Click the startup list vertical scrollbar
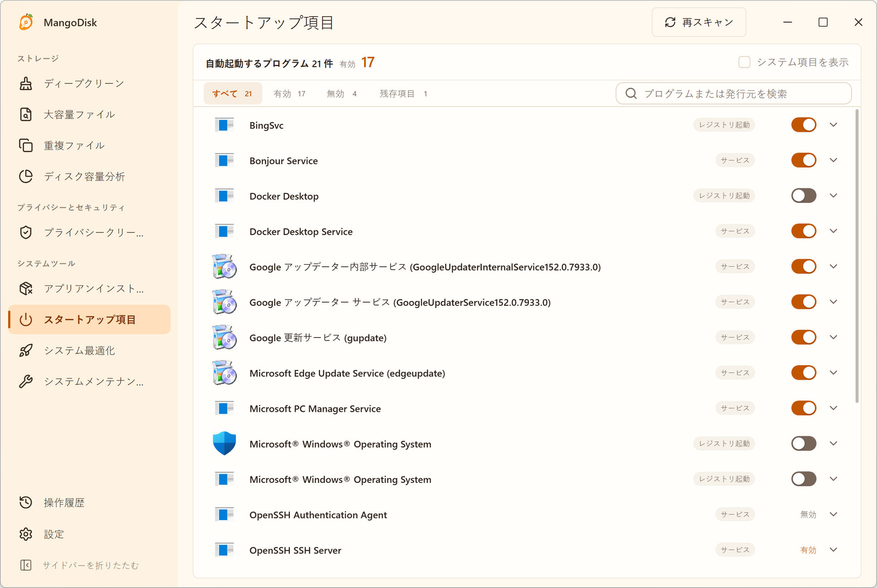This screenshot has height=588, width=877. coord(857,256)
